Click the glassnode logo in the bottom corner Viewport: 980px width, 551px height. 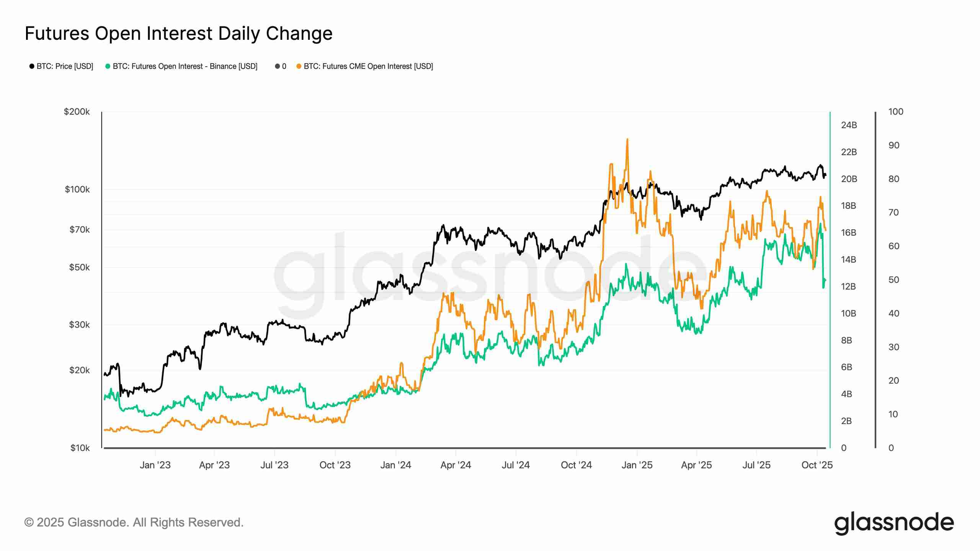tap(894, 523)
